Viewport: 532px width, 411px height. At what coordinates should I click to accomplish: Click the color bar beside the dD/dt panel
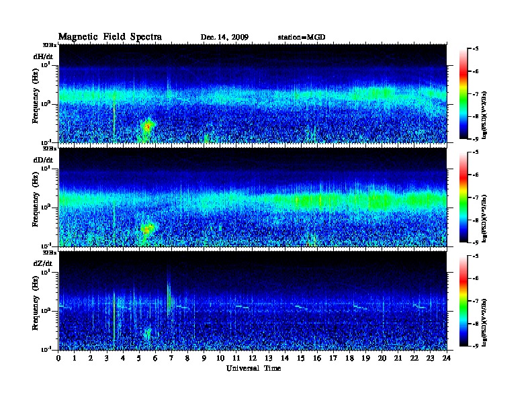(463, 197)
